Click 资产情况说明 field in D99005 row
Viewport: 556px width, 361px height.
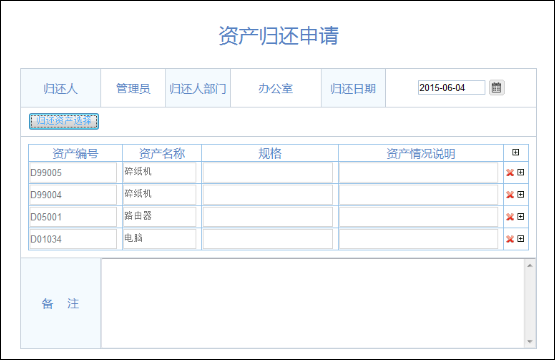(419, 173)
